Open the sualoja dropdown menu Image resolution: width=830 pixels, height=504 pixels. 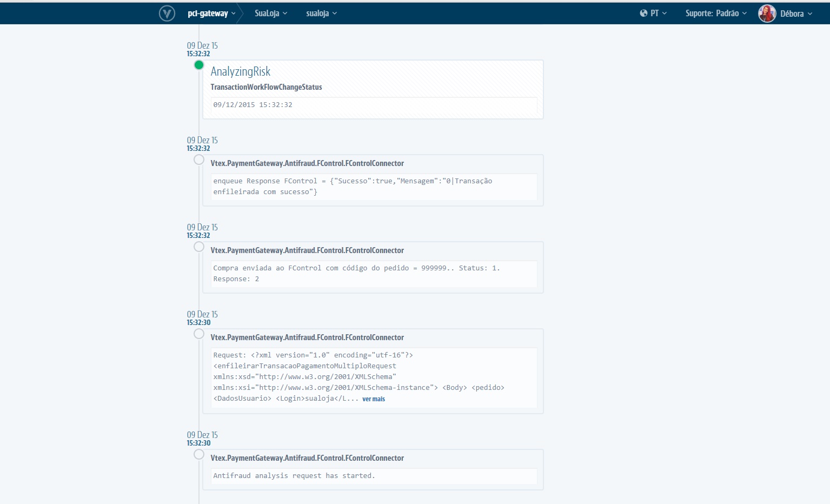(321, 13)
